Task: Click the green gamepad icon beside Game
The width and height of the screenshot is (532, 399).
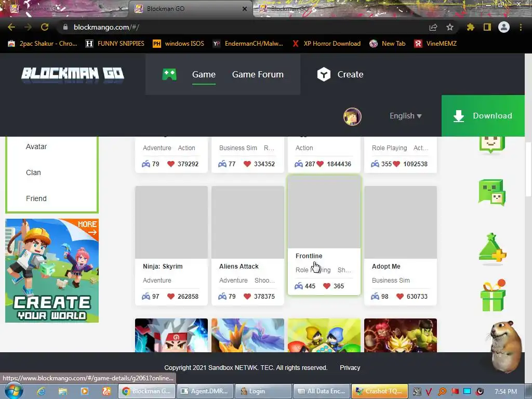Action: coord(169,74)
